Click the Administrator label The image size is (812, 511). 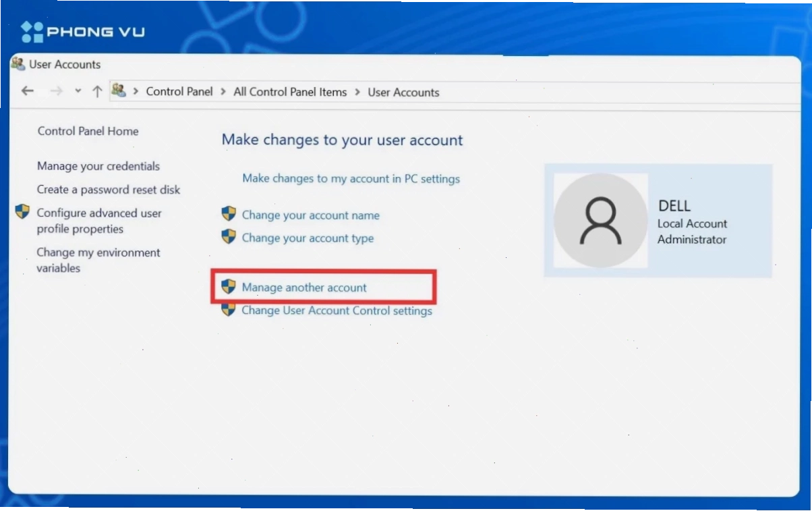point(692,240)
